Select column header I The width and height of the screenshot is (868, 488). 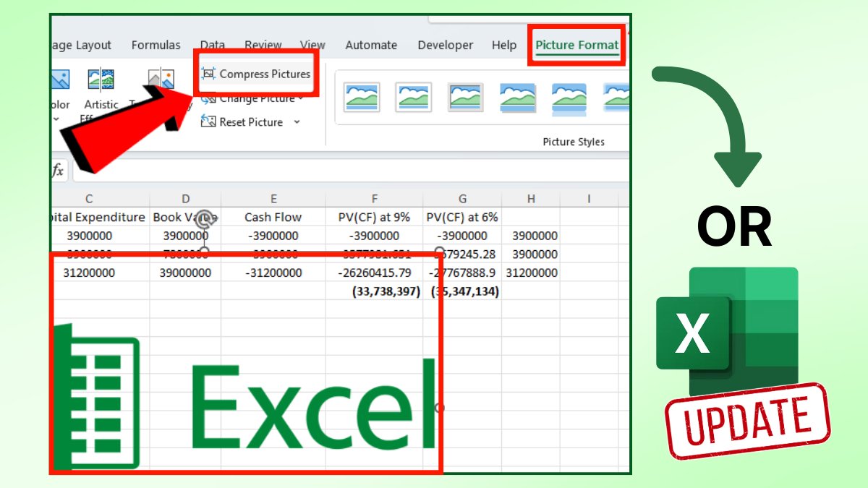(x=589, y=199)
